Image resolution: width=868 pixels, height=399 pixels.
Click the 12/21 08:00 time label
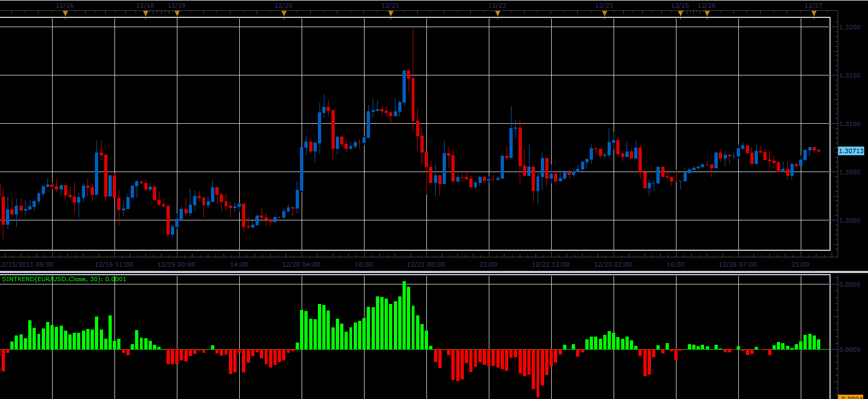(426, 265)
